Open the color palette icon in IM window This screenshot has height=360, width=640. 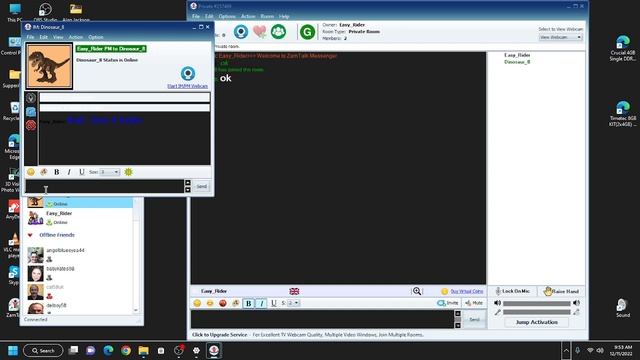pyautogui.click(x=44, y=172)
